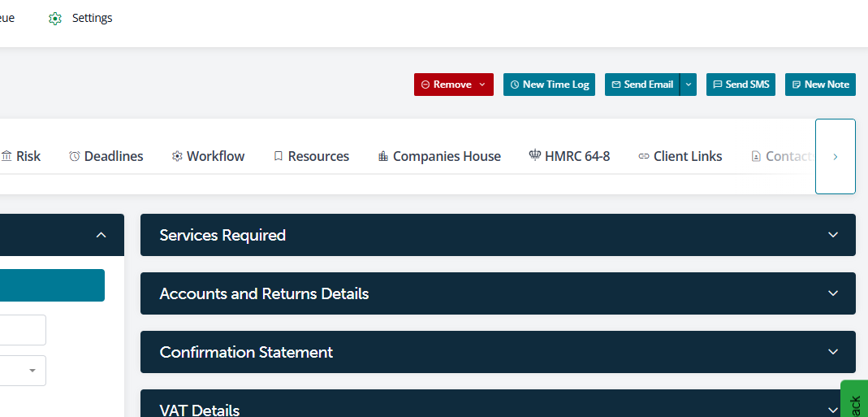Switch to HMRC 64-8 tab
The image size is (868, 417).
pos(569,156)
